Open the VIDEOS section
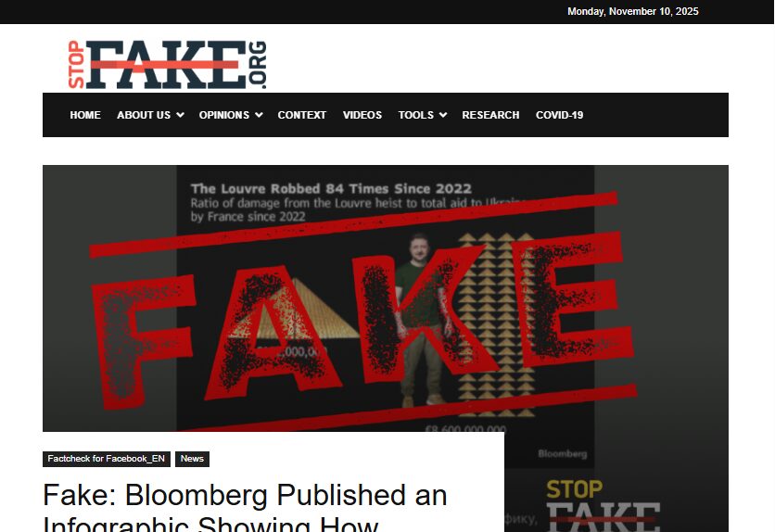The image size is (775, 532). coord(362,115)
